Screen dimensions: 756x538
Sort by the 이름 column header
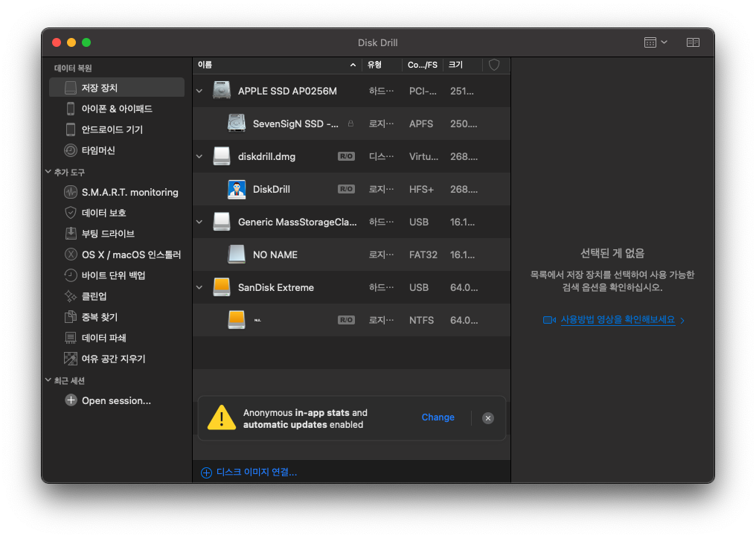click(x=278, y=65)
